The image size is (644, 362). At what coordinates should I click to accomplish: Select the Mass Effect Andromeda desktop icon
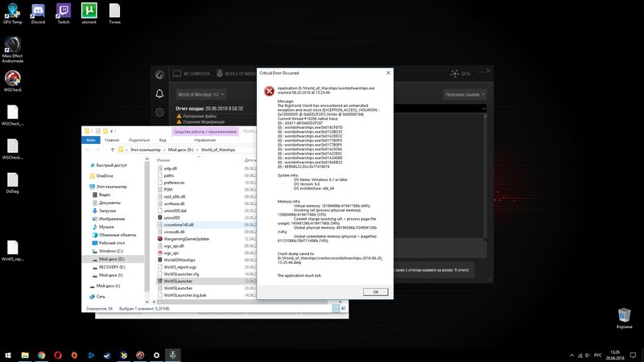click(x=12, y=50)
